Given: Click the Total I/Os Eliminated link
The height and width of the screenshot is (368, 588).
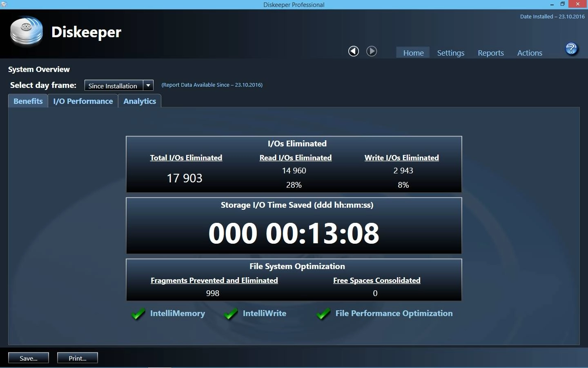Looking at the screenshot, I should (186, 158).
